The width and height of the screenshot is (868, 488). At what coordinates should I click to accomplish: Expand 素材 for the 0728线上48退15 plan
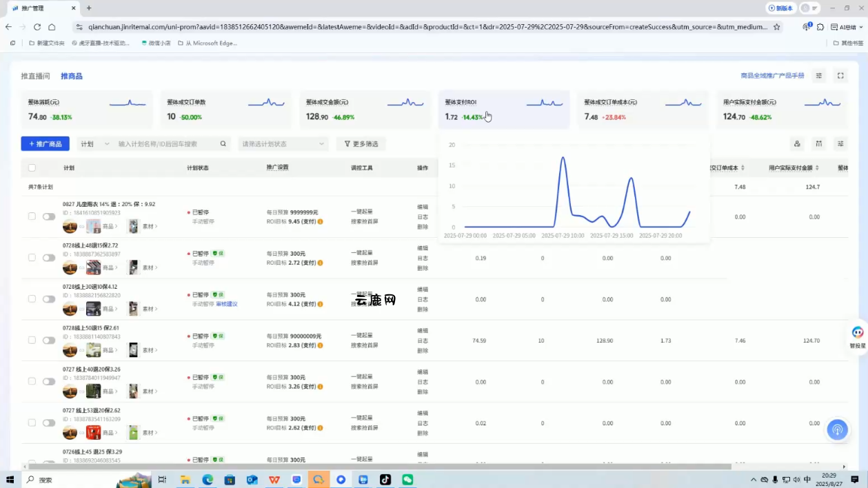(150, 267)
